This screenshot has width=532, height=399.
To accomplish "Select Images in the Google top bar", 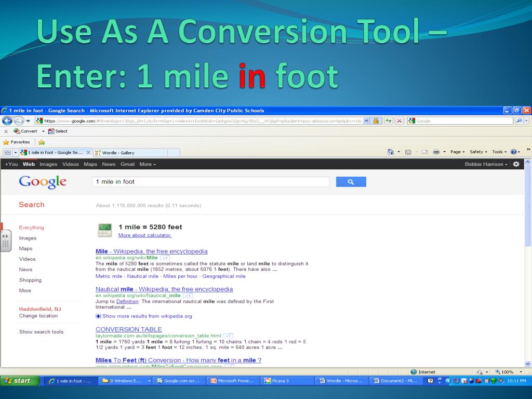I will 48,164.
